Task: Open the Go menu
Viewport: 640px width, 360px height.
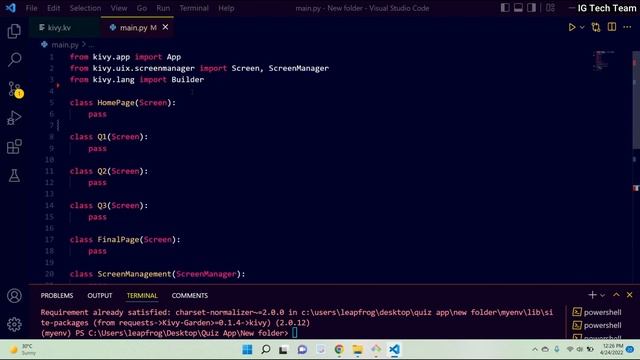Action: (x=142, y=8)
